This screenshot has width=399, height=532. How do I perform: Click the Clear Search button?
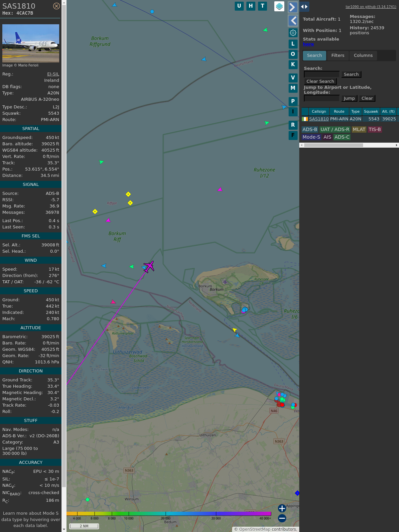click(320, 81)
